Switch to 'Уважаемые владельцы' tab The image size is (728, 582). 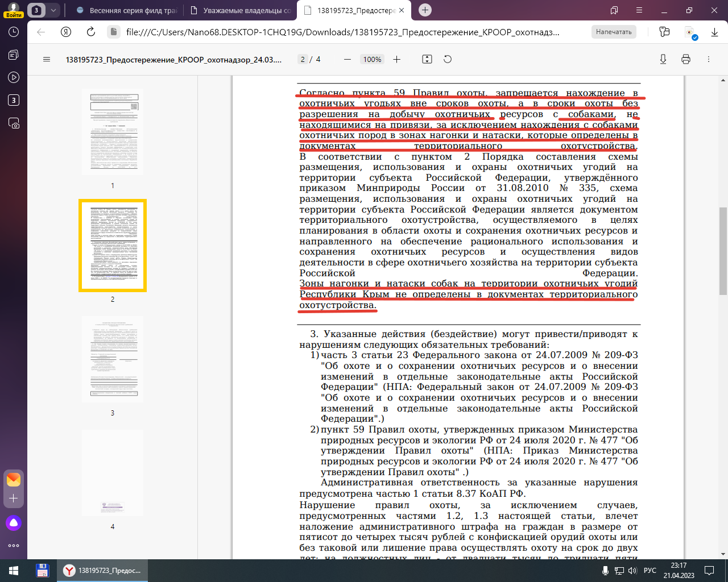coord(241,10)
